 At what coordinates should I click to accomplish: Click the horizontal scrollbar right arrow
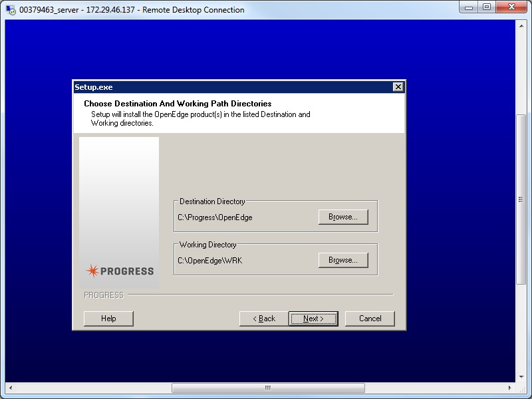point(509,387)
